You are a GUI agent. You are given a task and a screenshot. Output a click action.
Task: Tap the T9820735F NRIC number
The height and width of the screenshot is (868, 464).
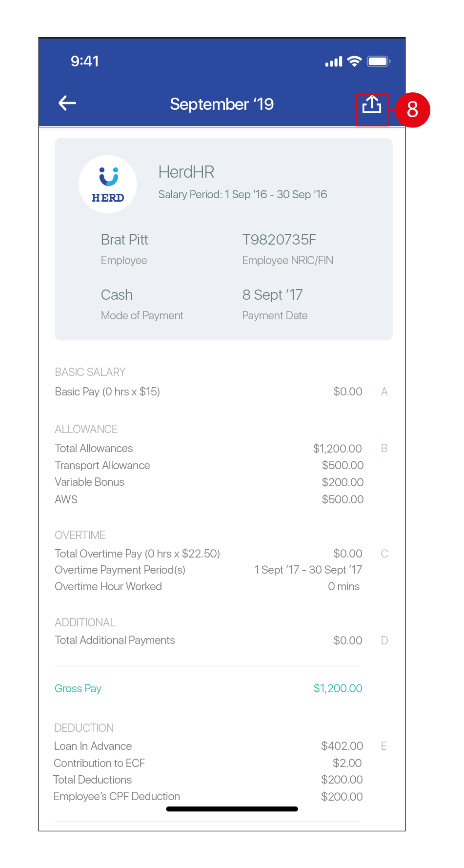(279, 240)
